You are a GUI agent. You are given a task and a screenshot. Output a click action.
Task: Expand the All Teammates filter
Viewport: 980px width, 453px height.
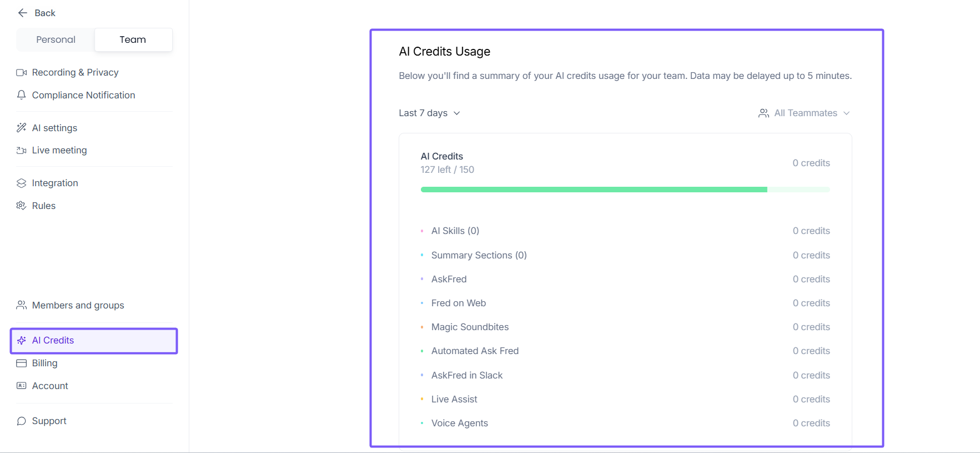click(x=803, y=113)
